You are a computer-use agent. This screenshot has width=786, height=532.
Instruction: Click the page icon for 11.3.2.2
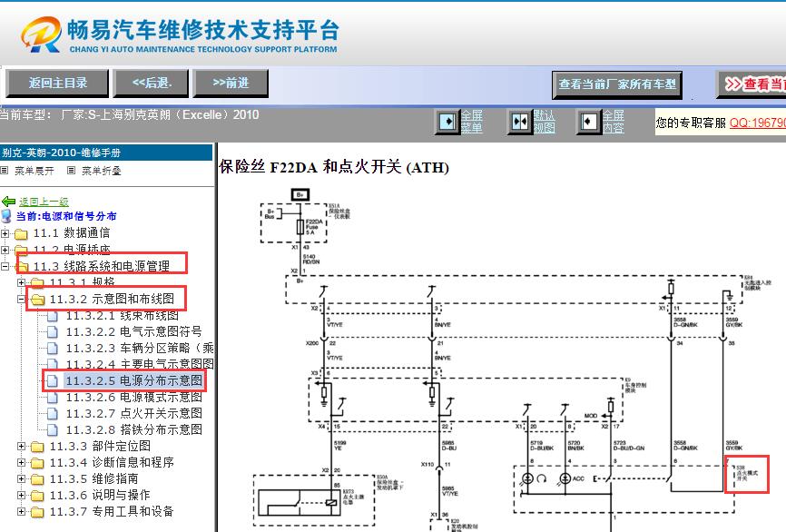click(52, 332)
